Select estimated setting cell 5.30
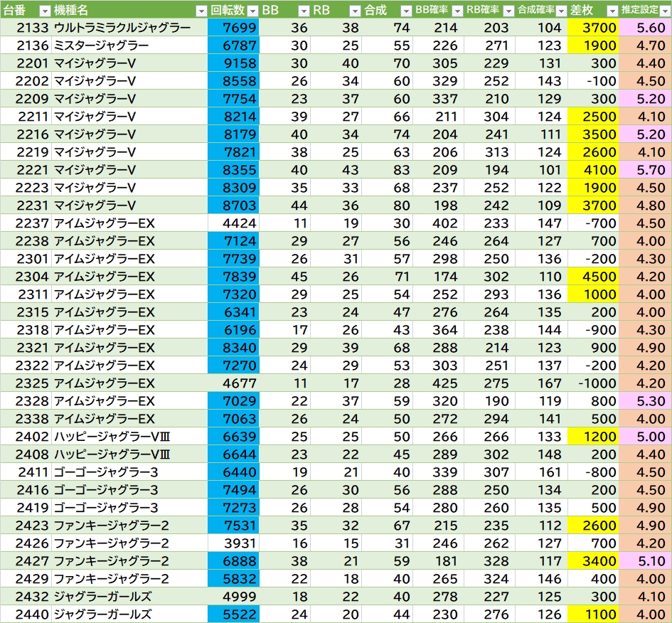 pos(645,401)
